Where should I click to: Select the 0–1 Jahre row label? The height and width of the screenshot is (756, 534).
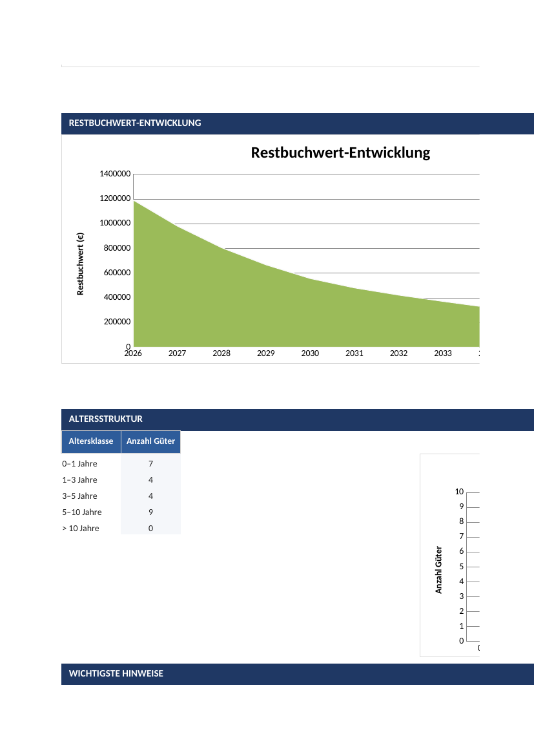(x=79, y=464)
